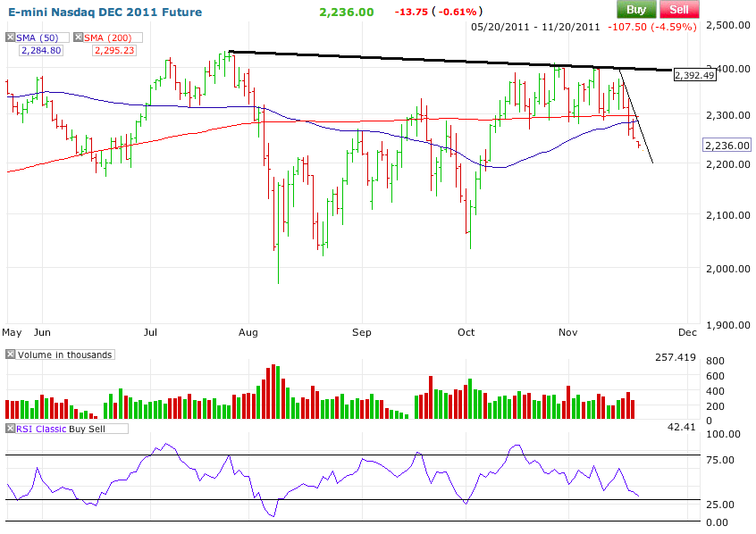Click the SMA 50 value 2,284.80
The width and height of the screenshot is (756, 534).
point(41,50)
